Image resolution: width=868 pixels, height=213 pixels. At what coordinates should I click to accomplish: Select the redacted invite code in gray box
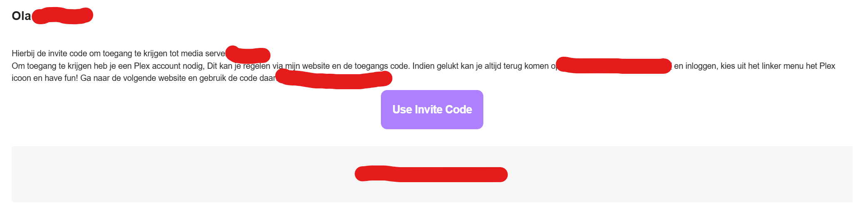pyautogui.click(x=431, y=174)
